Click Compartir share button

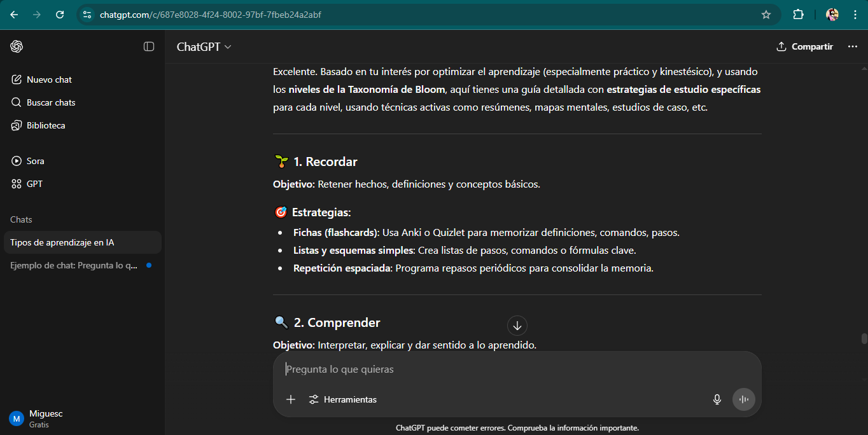click(804, 46)
